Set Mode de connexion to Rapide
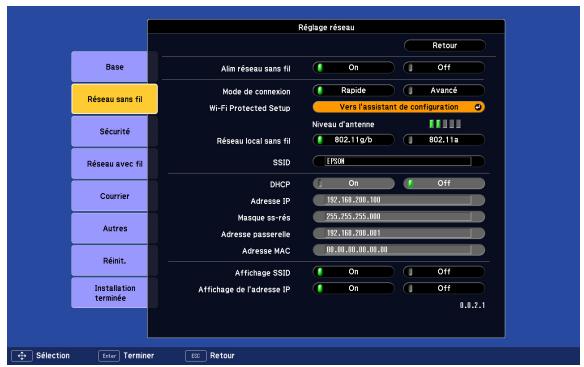 coord(353,90)
